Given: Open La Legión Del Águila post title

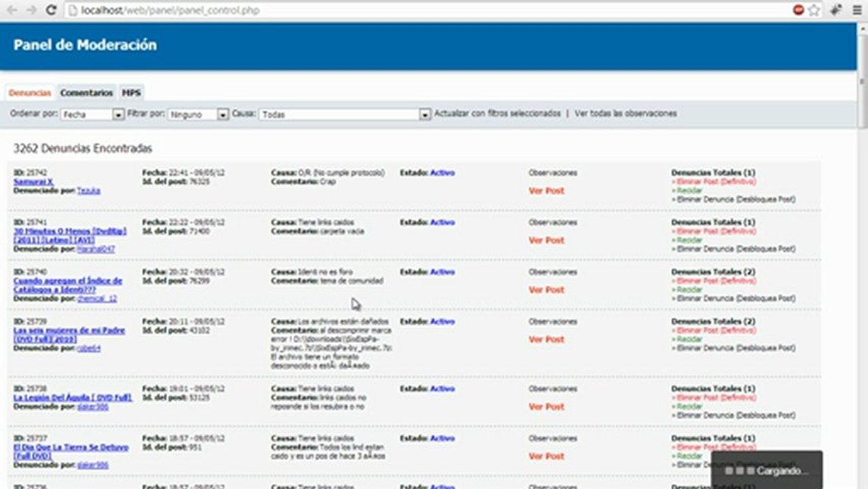Looking at the screenshot, I should click(x=73, y=397).
